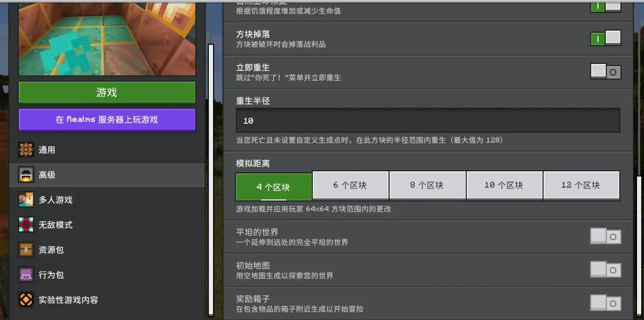
Task: Enable the 平坦的世界 toggle
Action: tap(605, 236)
